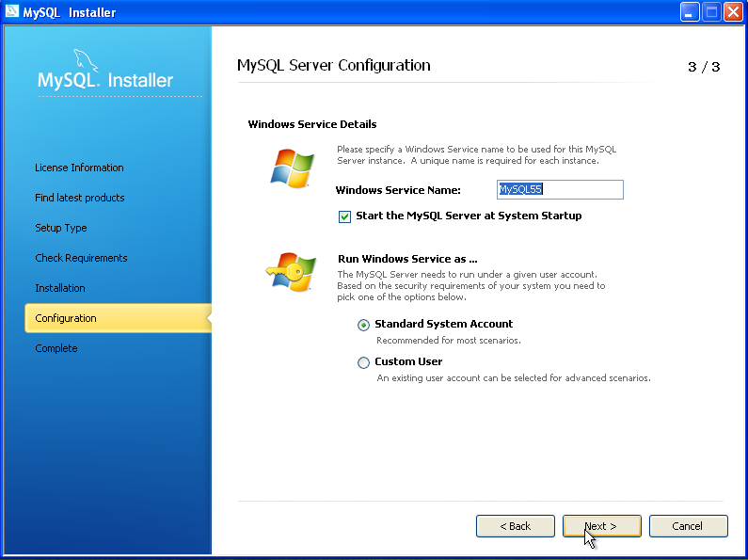The image size is (748, 560).
Task: Click the MySQL Installer title bar icon
Action: pos(12,11)
